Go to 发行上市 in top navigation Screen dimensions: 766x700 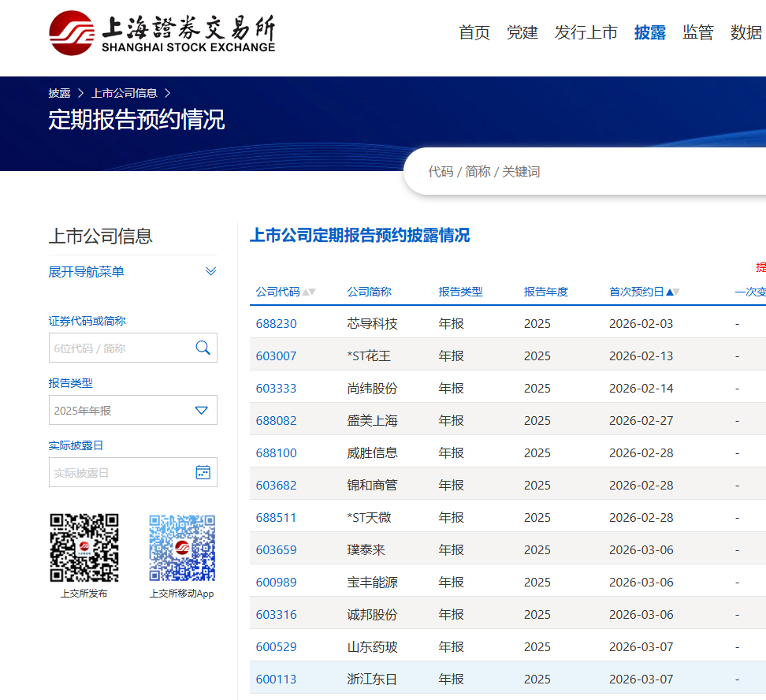pyautogui.click(x=586, y=32)
